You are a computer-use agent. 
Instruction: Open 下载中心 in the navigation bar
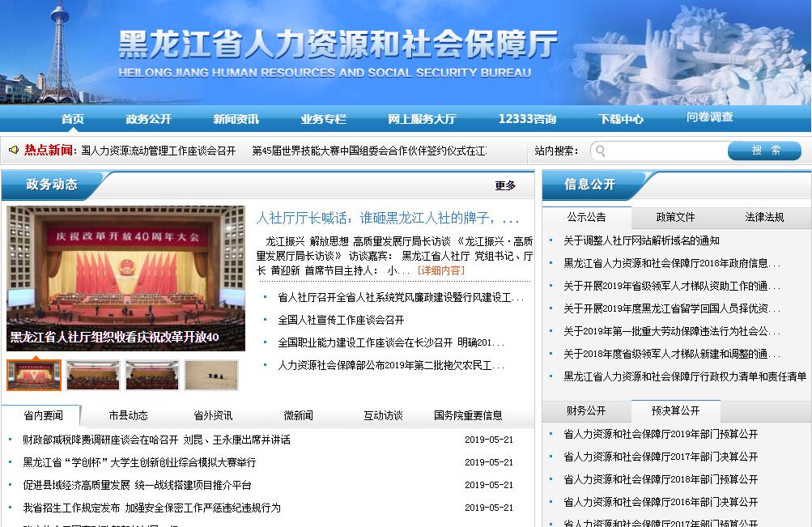tap(621, 118)
